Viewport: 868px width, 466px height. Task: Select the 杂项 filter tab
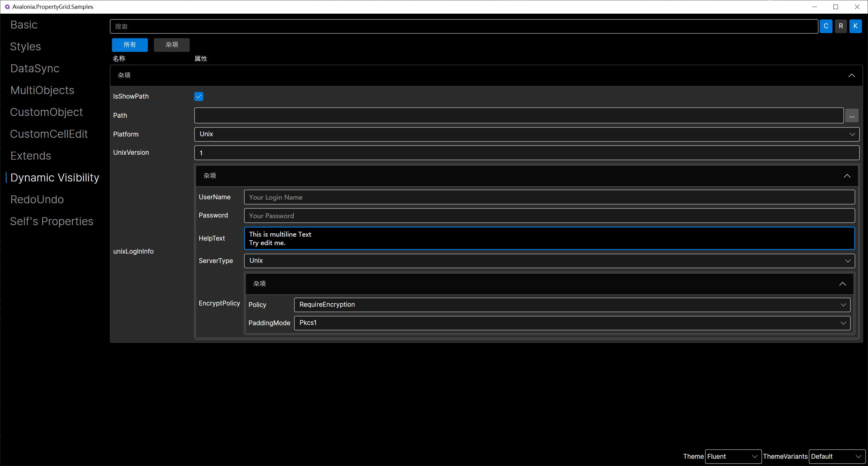(171, 45)
